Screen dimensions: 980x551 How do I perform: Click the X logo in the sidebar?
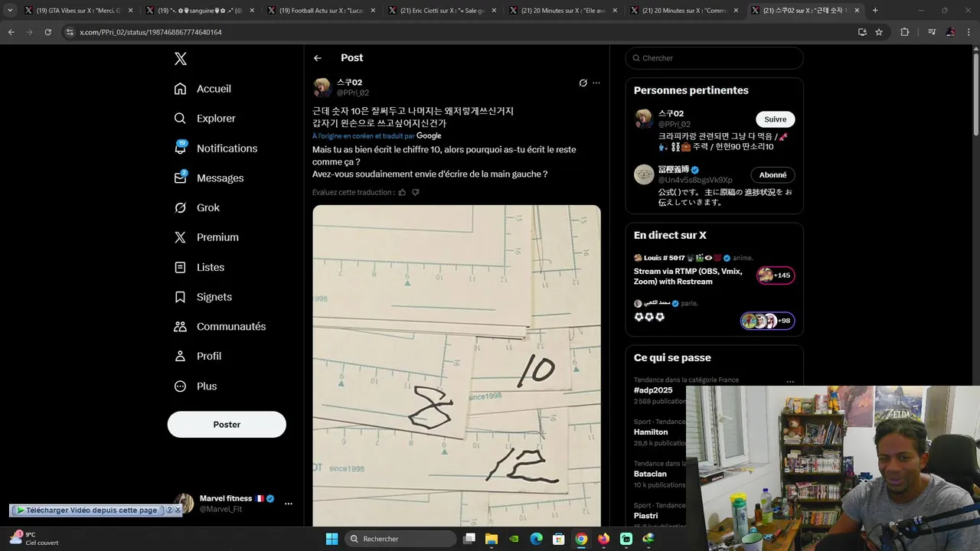coord(180,59)
